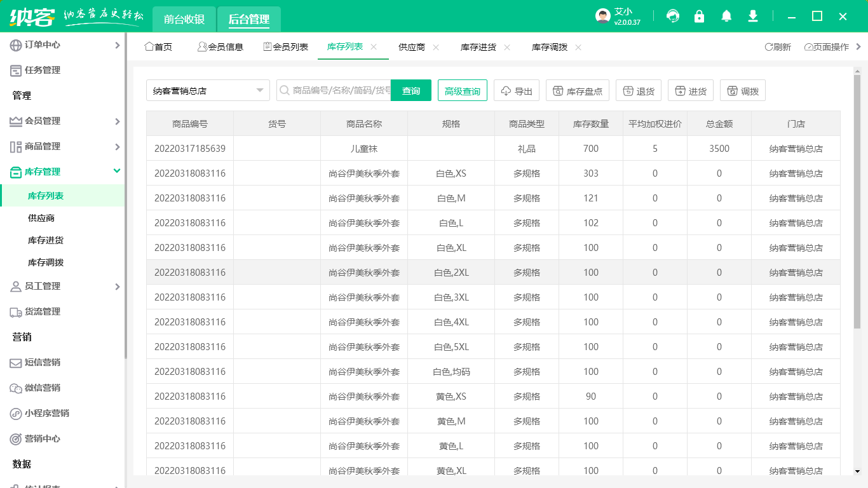Screen dimensions: 868x488
Task: Click the 导出 export icon button
Action: (516, 90)
